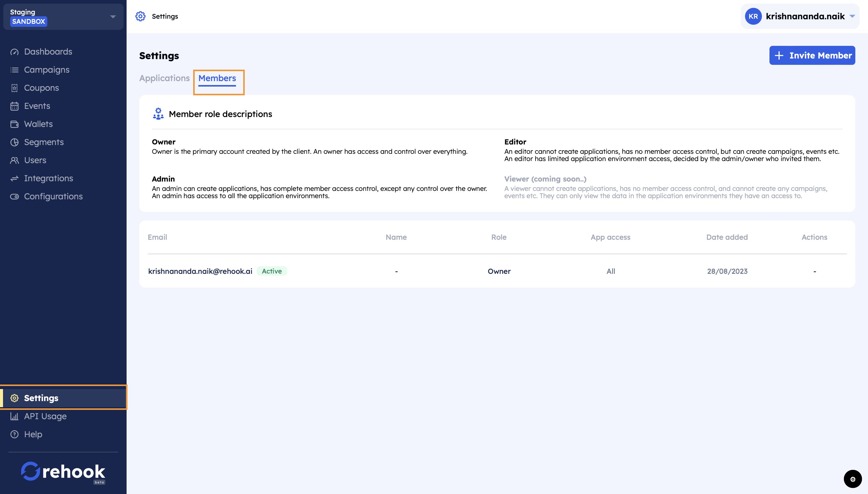Click the Configurations toggle icon
Image resolution: width=868 pixels, height=494 pixels.
point(14,196)
